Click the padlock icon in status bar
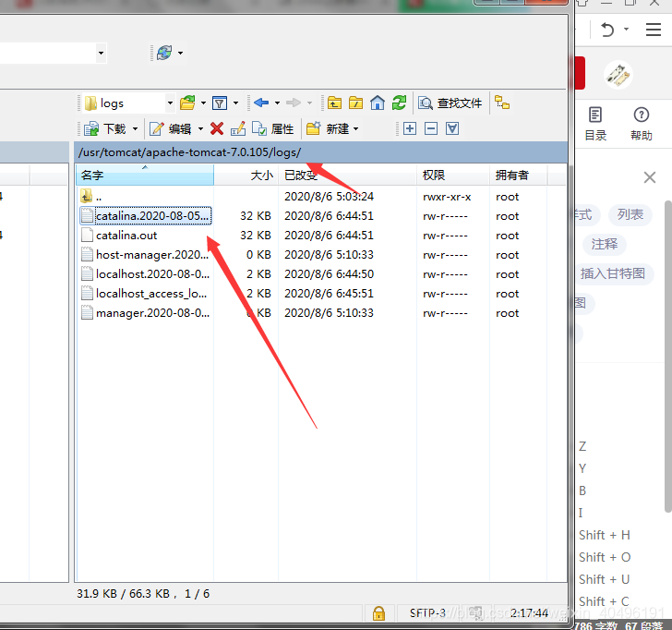This screenshot has width=672, height=630. pyautogui.click(x=378, y=613)
